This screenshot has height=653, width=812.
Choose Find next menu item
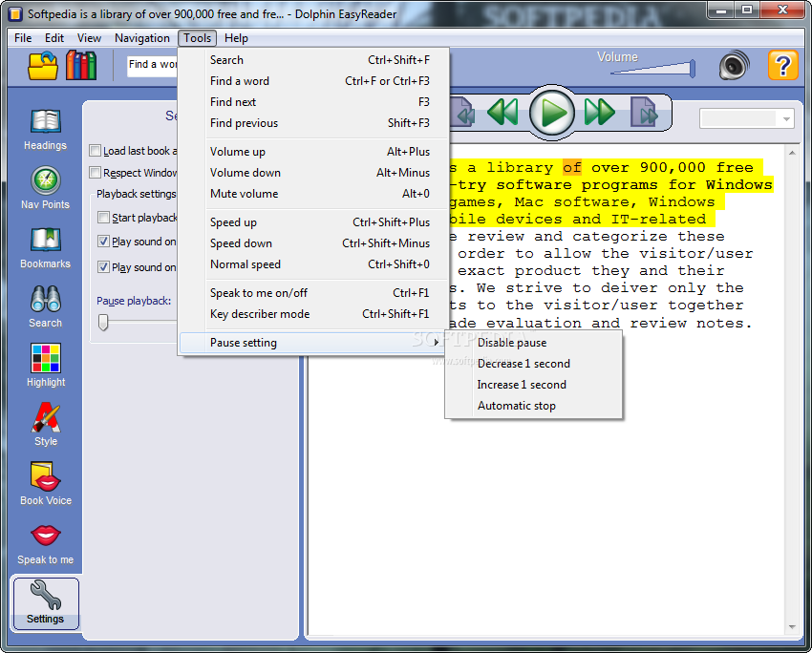(x=312, y=102)
